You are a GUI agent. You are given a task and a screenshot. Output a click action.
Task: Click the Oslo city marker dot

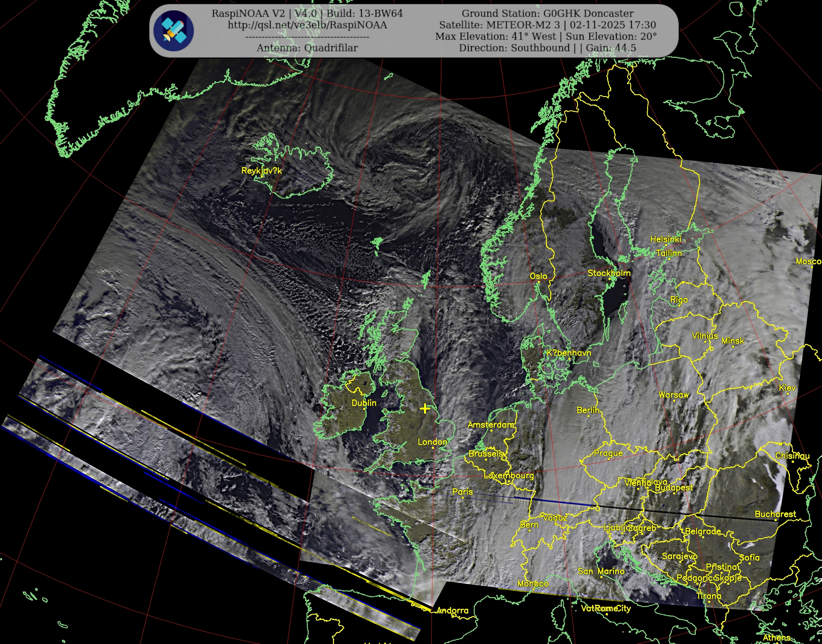[x=538, y=282]
